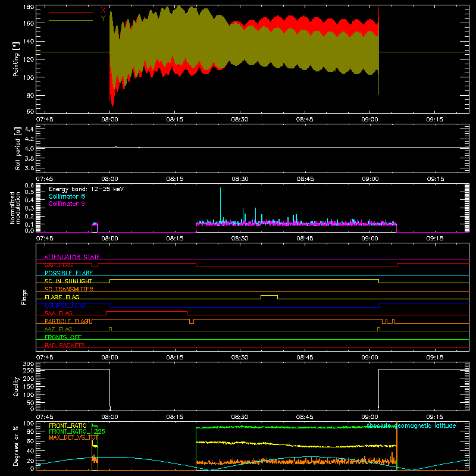Click the 08:00 tick label under the Pointing plot
The height and width of the screenshot is (476, 476).
[109, 120]
